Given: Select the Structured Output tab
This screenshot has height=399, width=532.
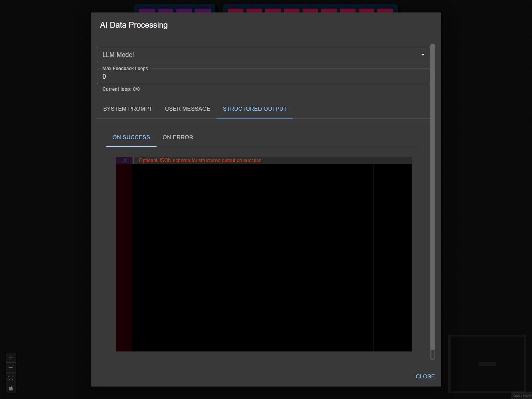Looking at the screenshot, I should click(255, 109).
